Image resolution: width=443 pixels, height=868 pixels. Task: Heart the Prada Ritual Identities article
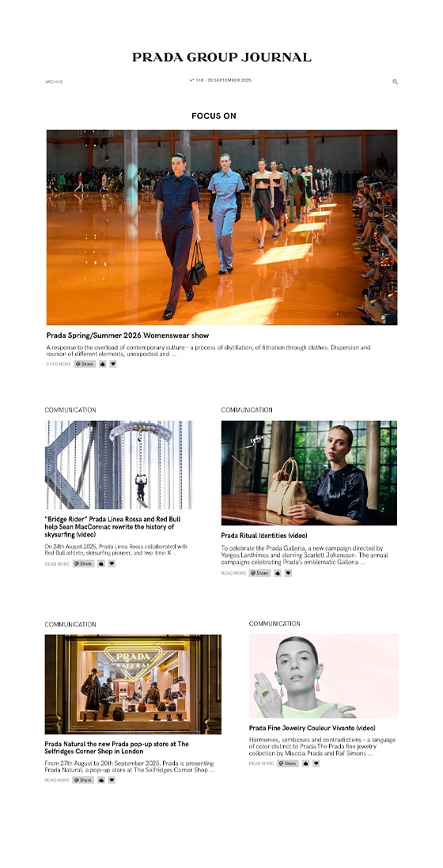tap(287, 573)
